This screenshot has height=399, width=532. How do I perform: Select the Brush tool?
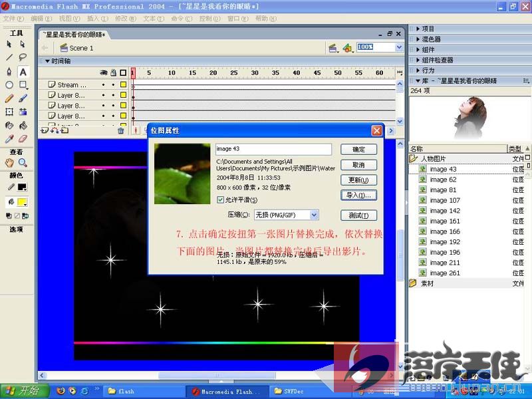(x=23, y=98)
